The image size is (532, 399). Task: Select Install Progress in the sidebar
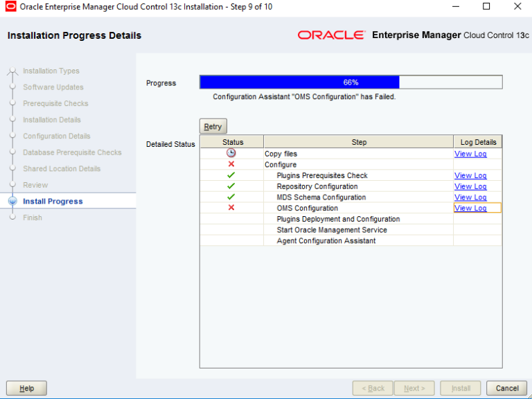(x=53, y=202)
